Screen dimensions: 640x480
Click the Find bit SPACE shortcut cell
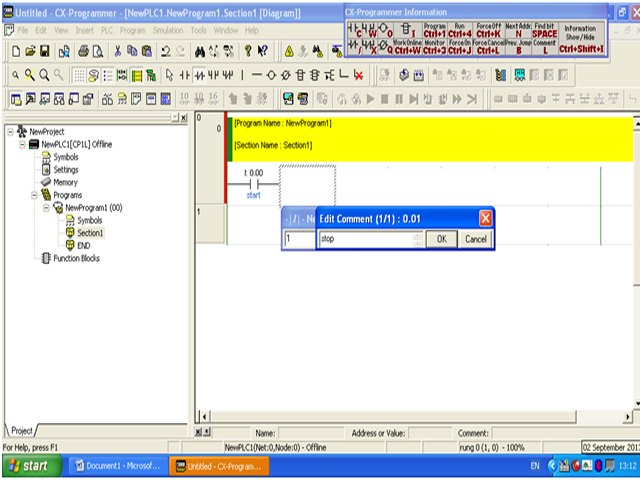click(x=544, y=31)
